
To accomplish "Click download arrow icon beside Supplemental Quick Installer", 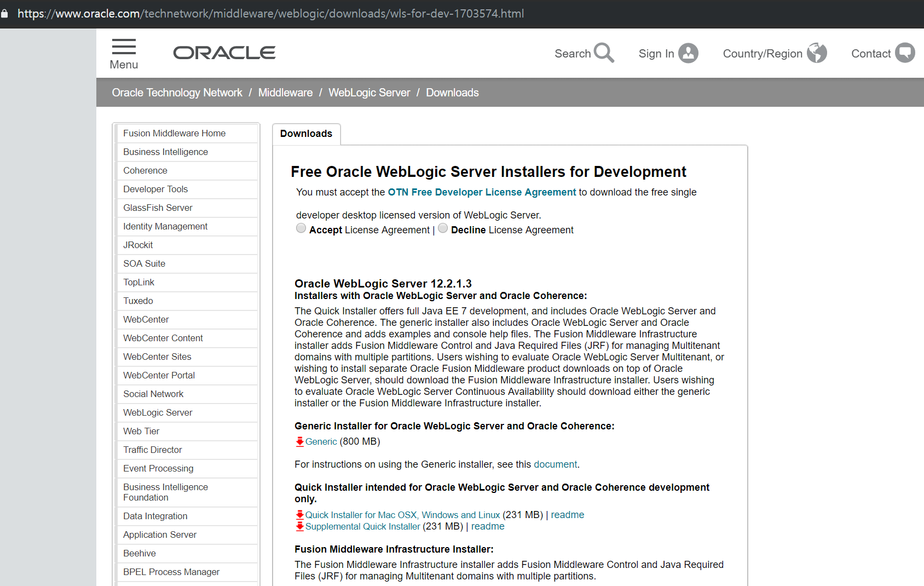I will pyautogui.click(x=299, y=526).
